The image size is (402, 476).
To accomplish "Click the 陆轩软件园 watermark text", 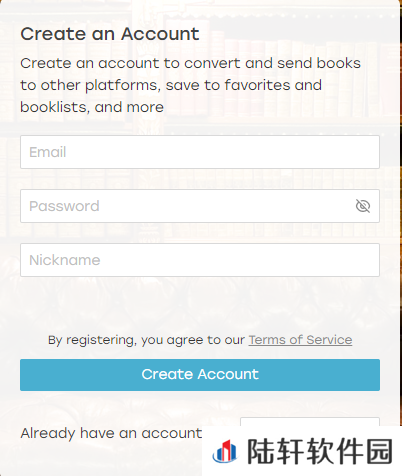I will coord(320,451).
